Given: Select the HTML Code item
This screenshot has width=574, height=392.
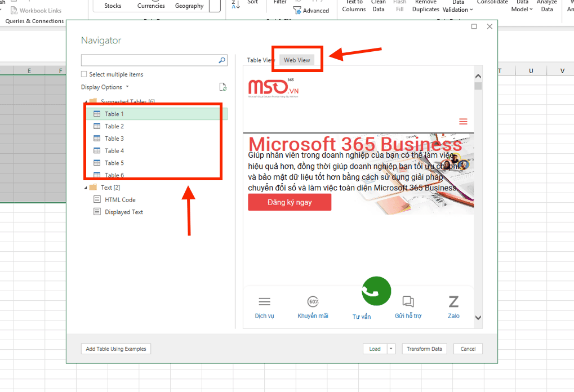Looking at the screenshot, I should click(x=120, y=199).
